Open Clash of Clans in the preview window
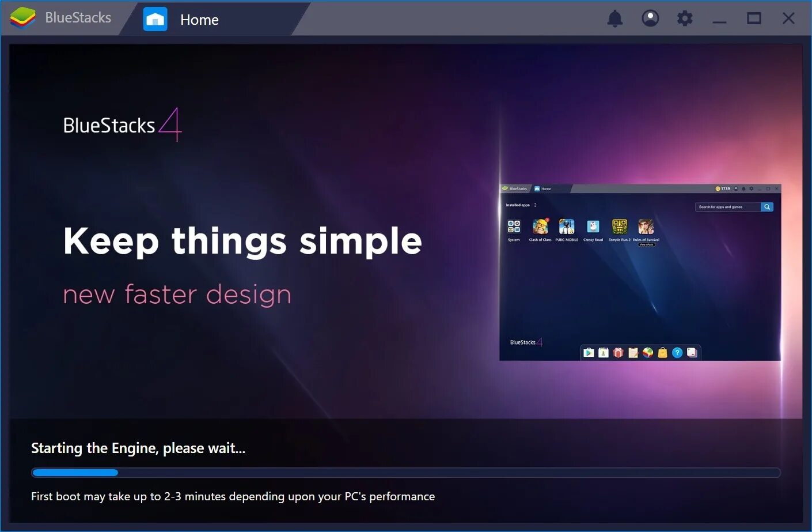This screenshot has height=532, width=812. point(541,226)
